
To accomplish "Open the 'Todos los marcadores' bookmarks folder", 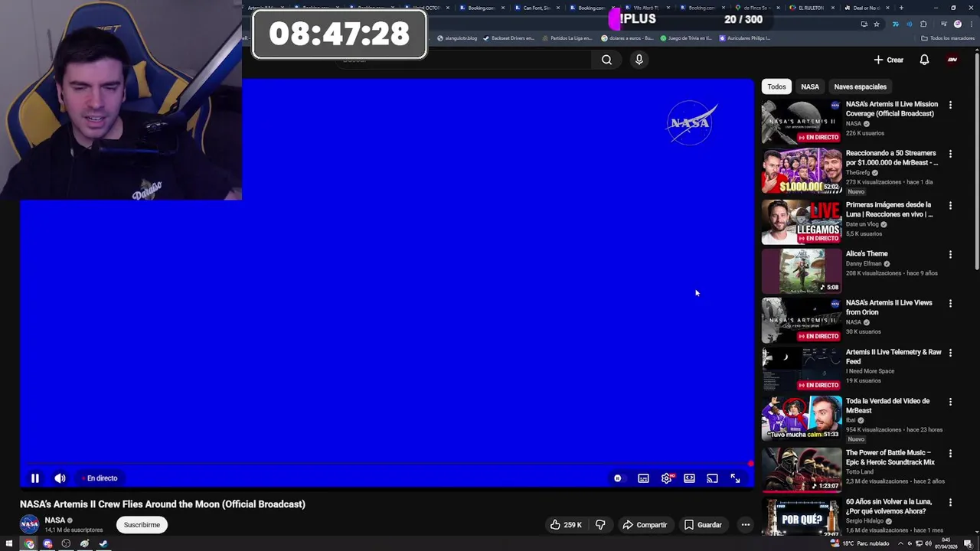I will point(948,38).
